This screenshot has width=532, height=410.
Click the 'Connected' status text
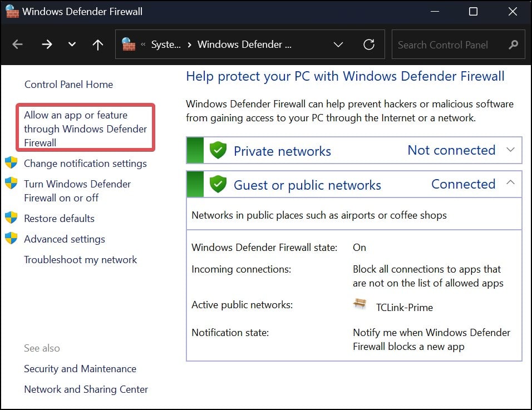(463, 184)
